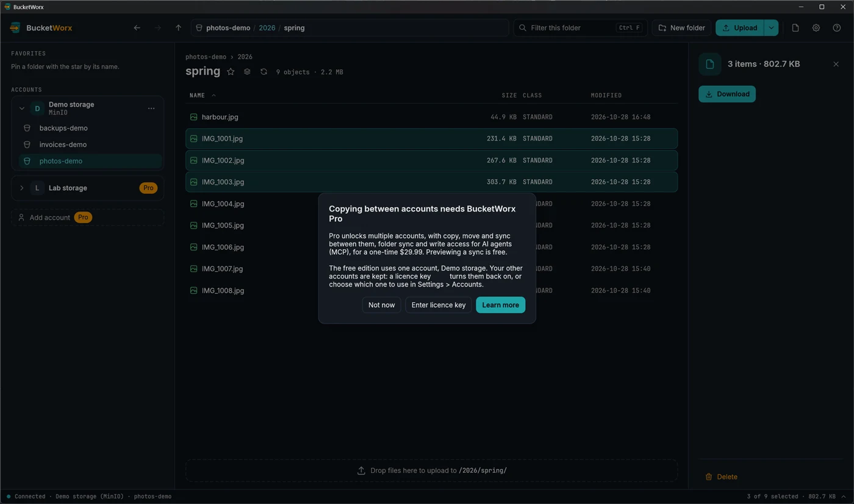Sort by the Modified column header

click(606, 96)
